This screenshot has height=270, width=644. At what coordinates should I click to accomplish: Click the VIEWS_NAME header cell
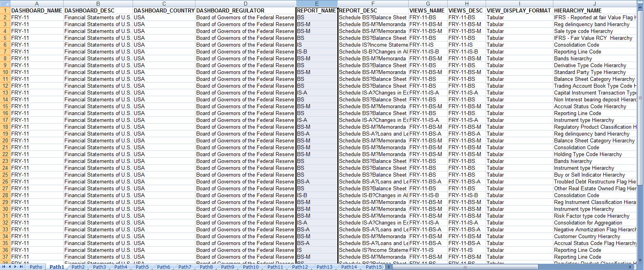click(428, 10)
